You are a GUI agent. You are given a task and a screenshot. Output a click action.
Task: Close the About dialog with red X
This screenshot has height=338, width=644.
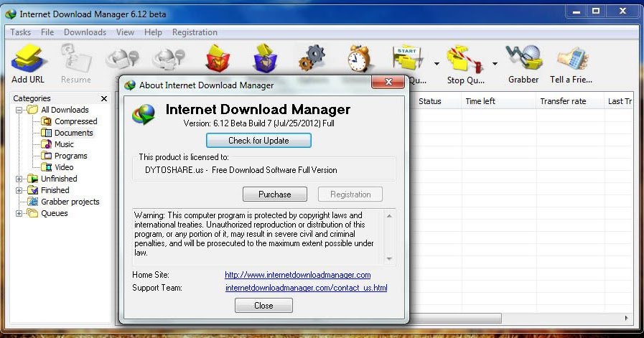(388, 82)
